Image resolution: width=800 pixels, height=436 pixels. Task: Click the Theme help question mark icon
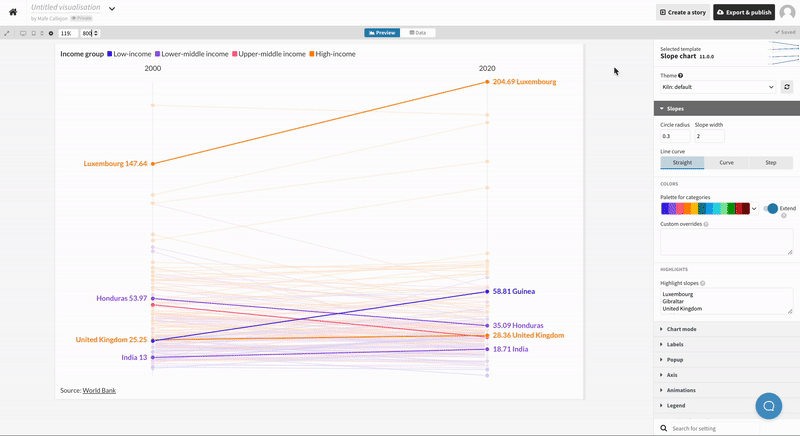pyautogui.click(x=681, y=76)
